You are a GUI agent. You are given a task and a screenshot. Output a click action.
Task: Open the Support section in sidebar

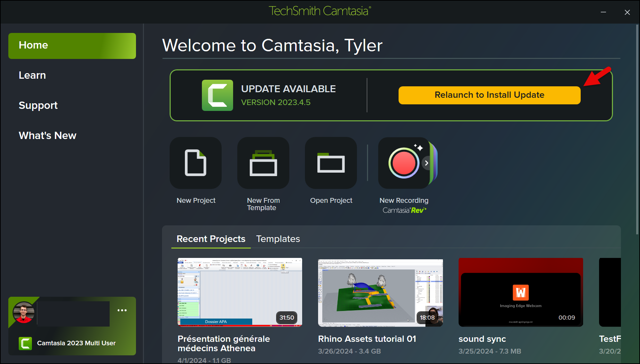pyautogui.click(x=38, y=105)
